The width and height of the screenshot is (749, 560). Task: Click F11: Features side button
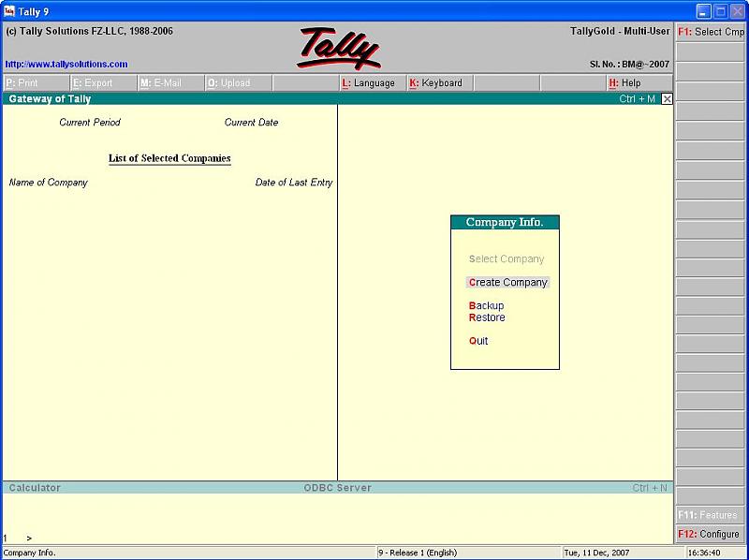(x=710, y=515)
